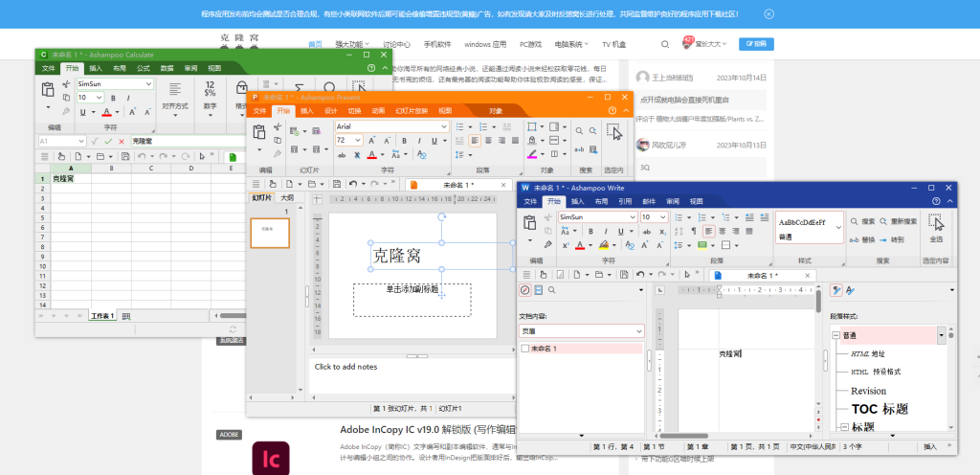This screenshot has width=980, height=475.
Task: Switch to the 大纲 outline tab in Present
Action: [x=287, y=197]
